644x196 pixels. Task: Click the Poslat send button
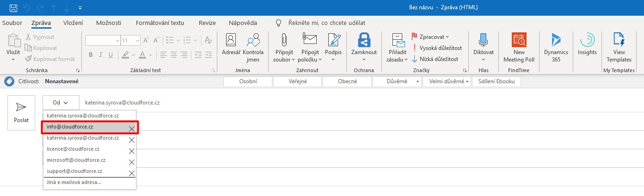(x=21, y=112)
